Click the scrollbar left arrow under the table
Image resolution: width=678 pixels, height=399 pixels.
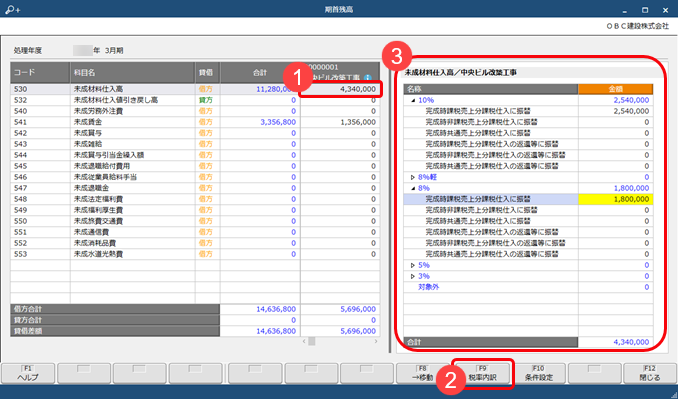304,342
